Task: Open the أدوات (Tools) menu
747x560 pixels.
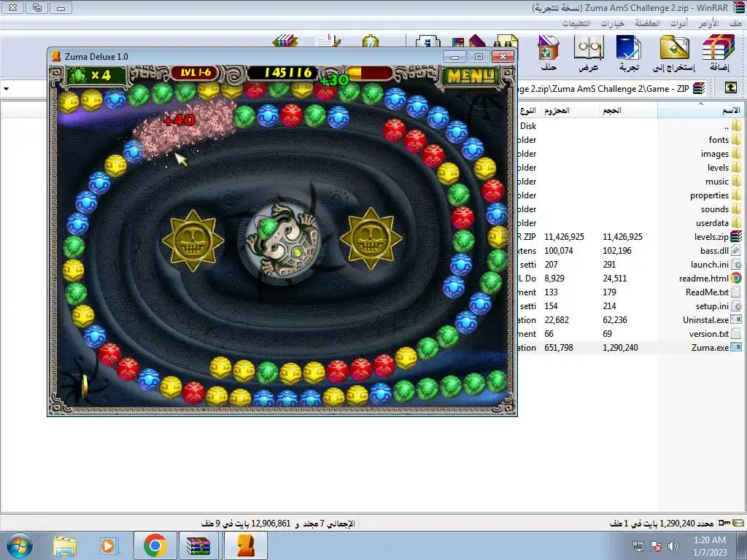Action: coord(679,23)
